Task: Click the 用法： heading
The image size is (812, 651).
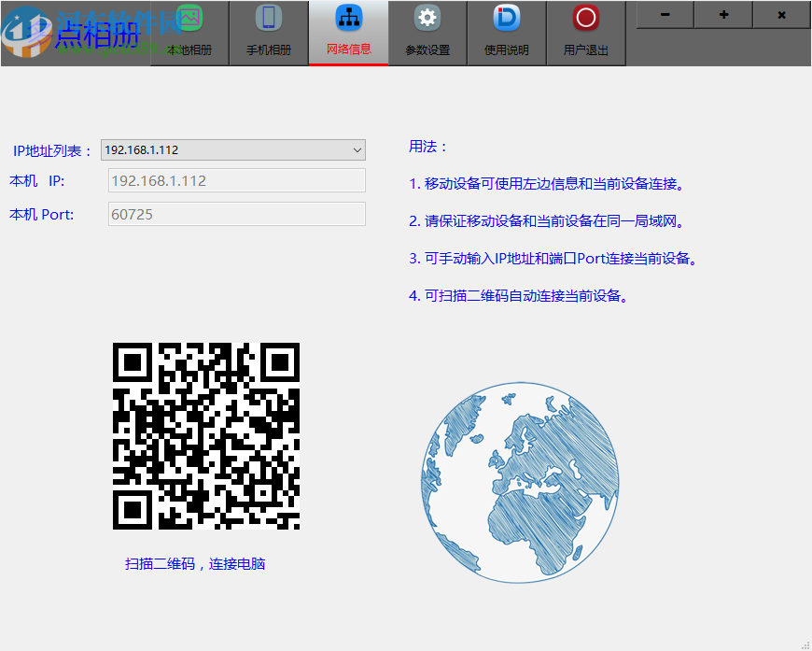Action: point(427,147)
